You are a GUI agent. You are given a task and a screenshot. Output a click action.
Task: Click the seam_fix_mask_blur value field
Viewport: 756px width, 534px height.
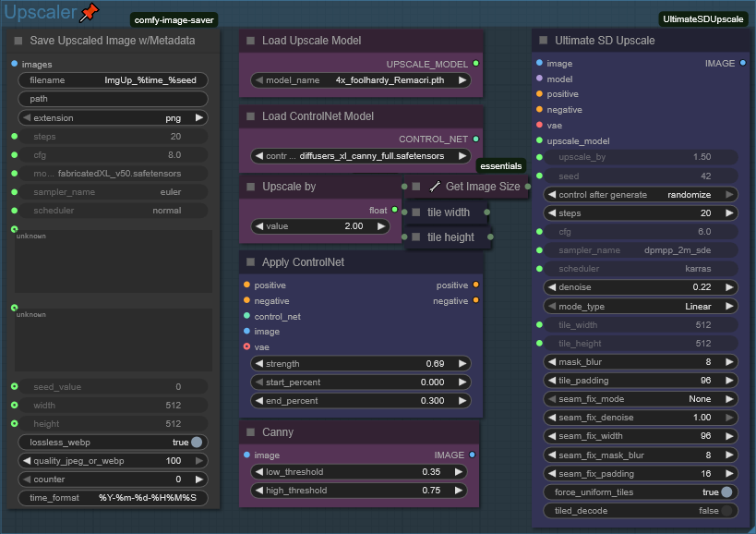641,455
